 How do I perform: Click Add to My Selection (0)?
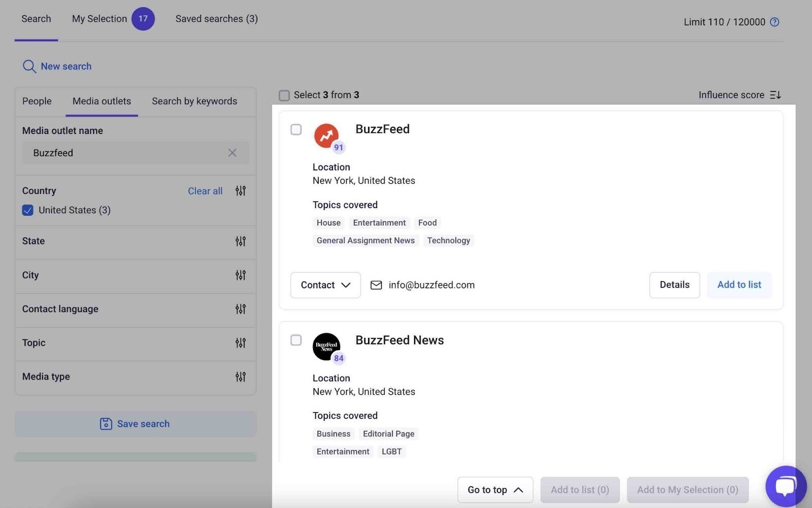pyautogui.click(x=688, y=490)
